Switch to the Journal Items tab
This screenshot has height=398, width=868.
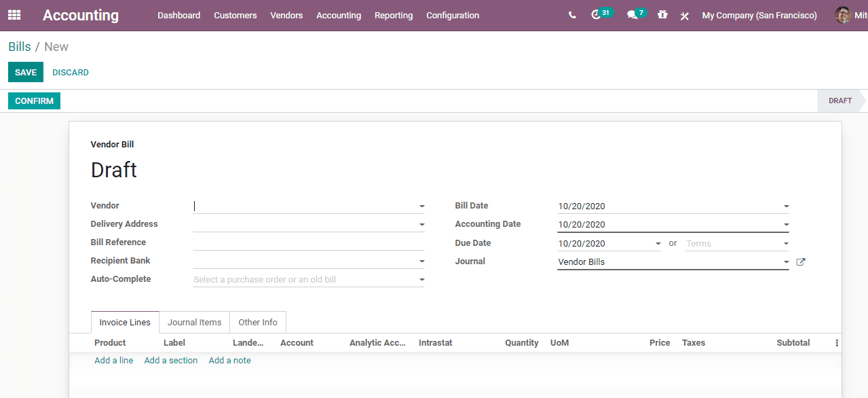coord(194,322)
